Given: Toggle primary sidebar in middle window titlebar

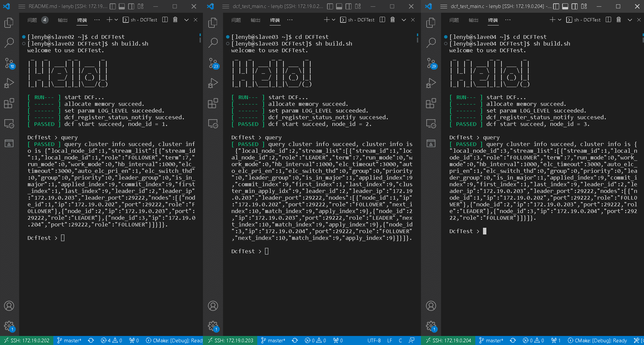Looking at the screenshot, I should click(x=330, y=6).
